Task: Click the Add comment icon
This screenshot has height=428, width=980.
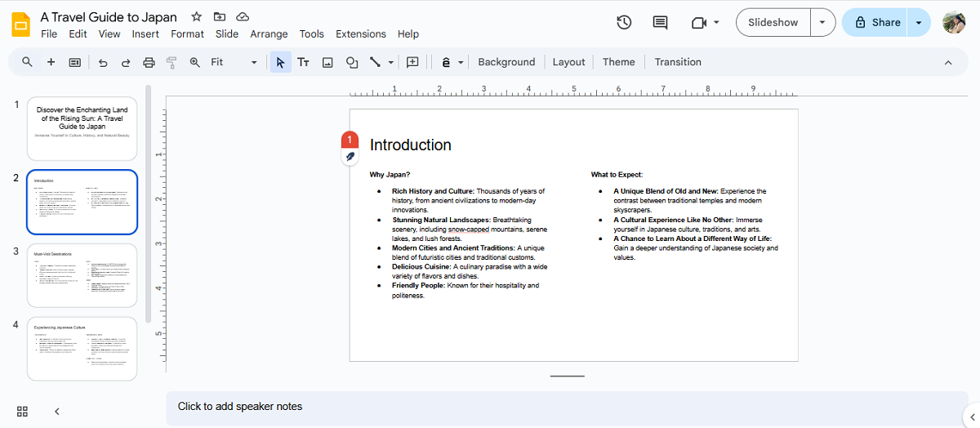Action: (x=412, y=62)
